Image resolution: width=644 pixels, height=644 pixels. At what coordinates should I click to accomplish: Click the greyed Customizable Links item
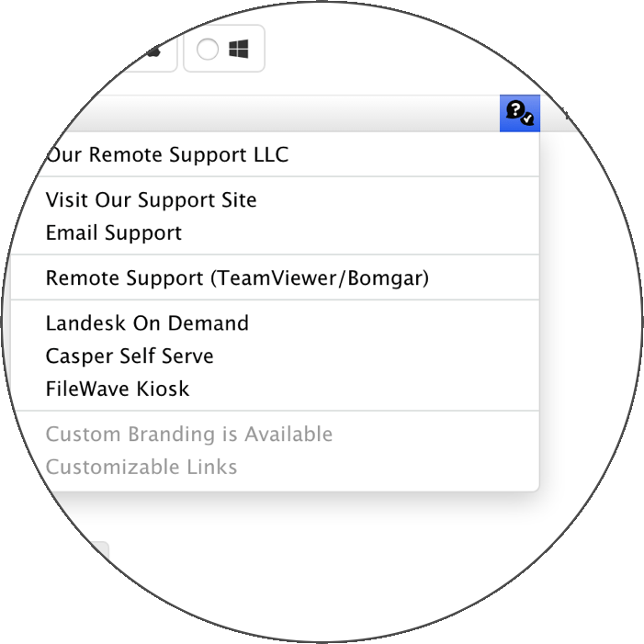[141, 467]
